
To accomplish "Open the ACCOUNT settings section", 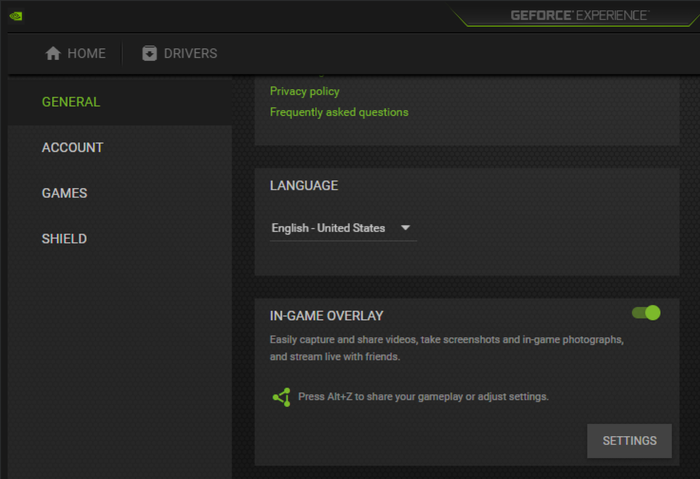I will [120, 147].
